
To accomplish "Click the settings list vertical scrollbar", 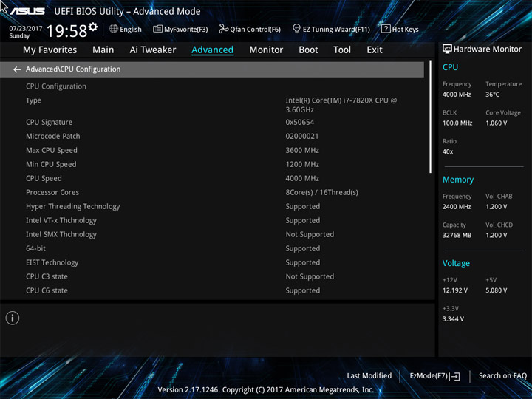I will (x=431, y=117).
